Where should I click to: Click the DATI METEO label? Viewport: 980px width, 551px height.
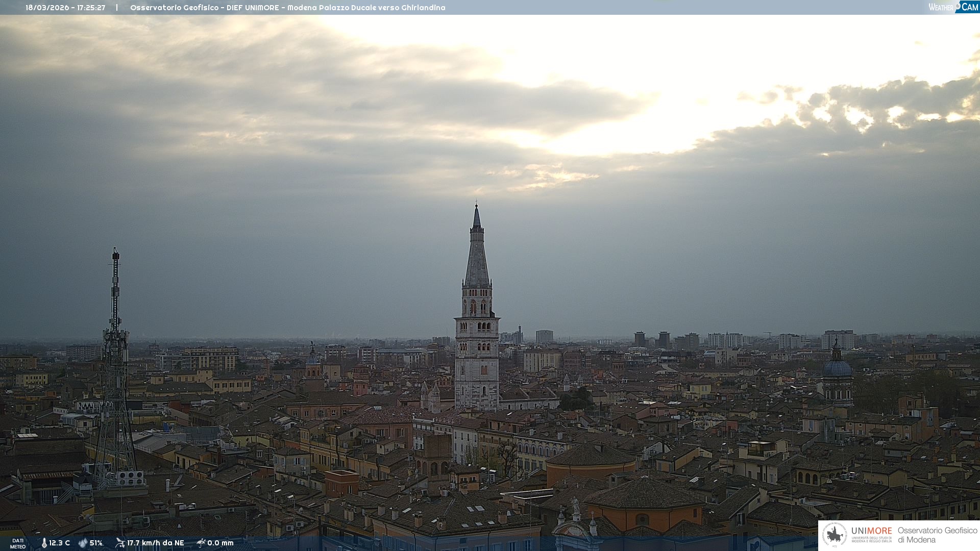pos(18,543)
